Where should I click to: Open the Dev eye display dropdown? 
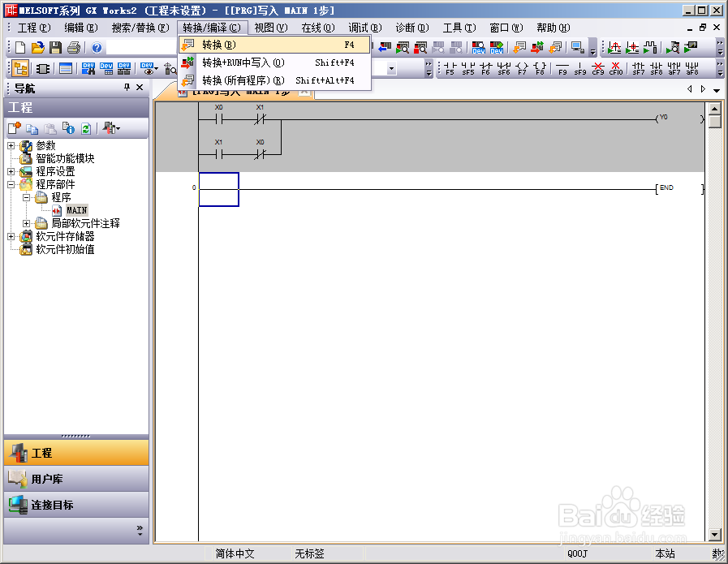pos(149,69)
